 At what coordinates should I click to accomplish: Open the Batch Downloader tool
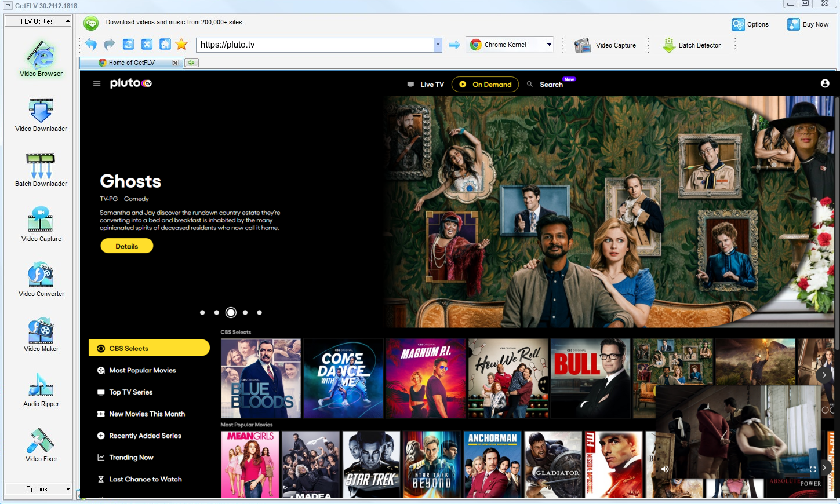[x=41, y=170]
